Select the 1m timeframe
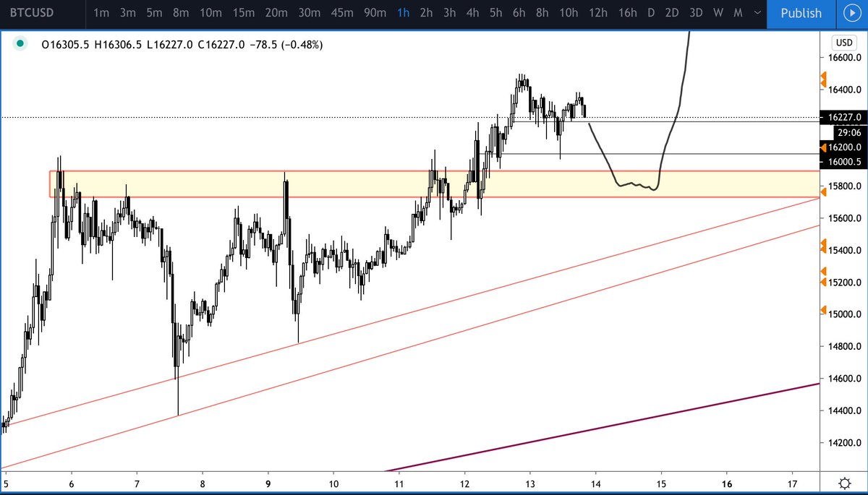The width and height of the screenshot is (868, 495). (102, 13)
